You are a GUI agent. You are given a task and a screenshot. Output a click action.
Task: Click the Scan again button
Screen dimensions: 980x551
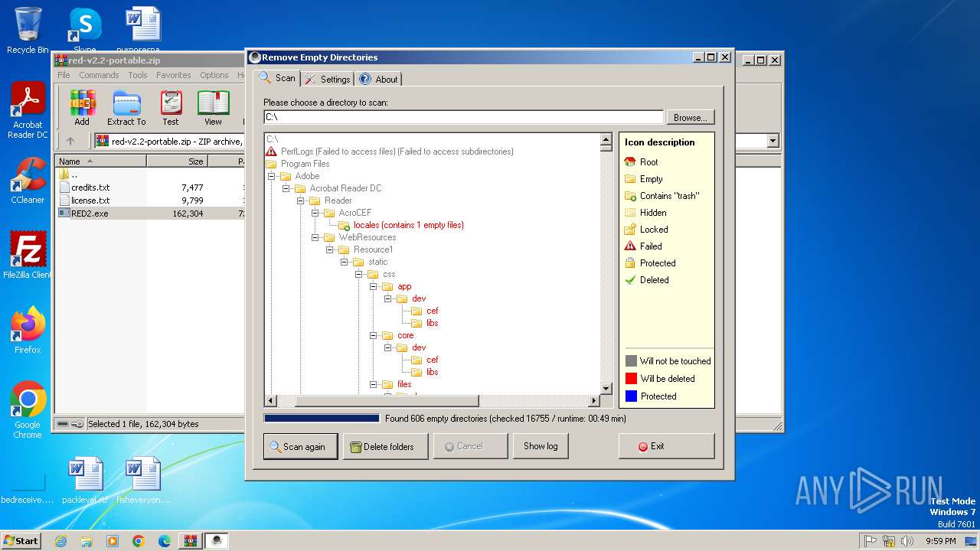(300, 446)
